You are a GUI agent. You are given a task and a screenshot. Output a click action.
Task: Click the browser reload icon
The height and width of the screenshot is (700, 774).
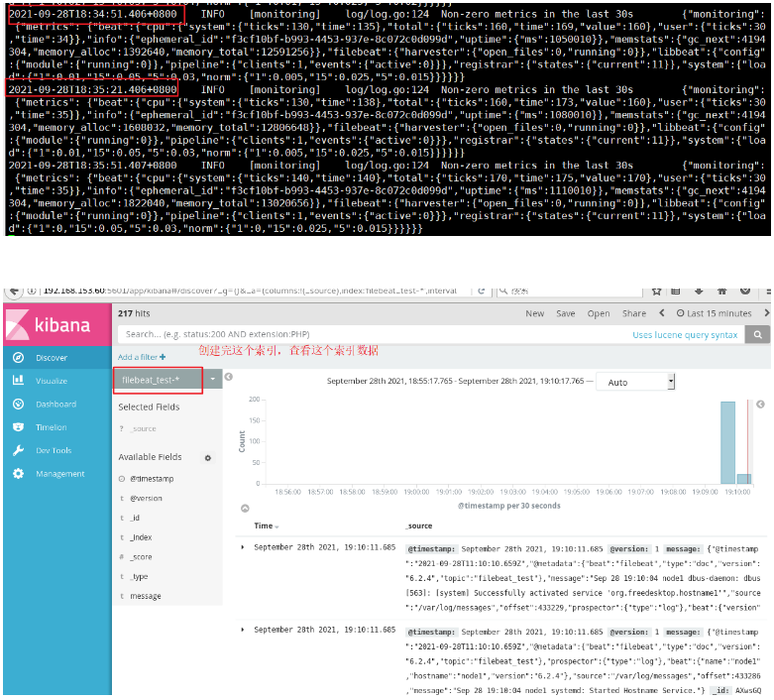pyautogui.click(x=481, y=291)
